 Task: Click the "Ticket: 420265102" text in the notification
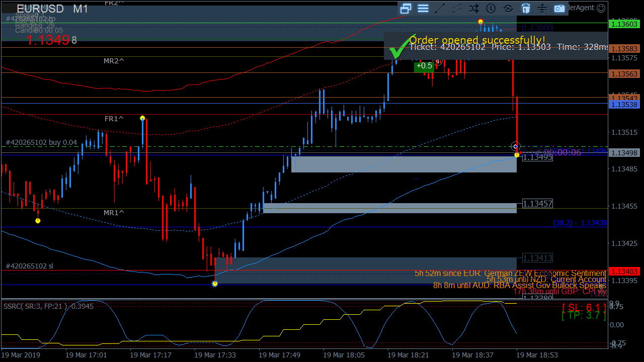click(447, 47)
